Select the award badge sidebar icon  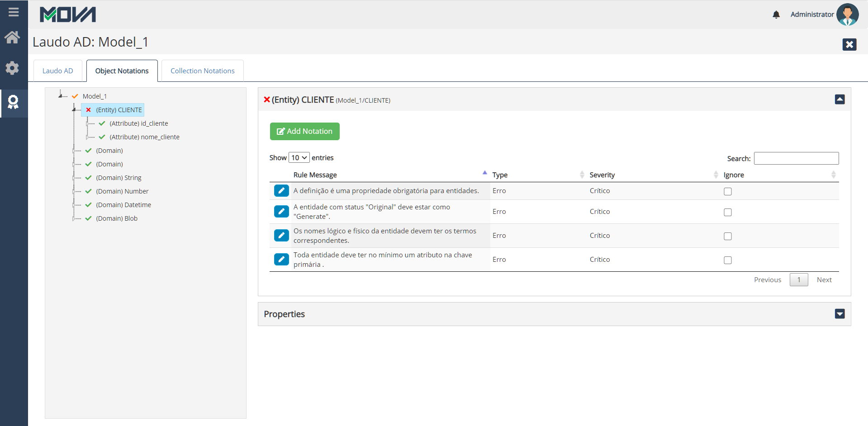tap(13, 102)
